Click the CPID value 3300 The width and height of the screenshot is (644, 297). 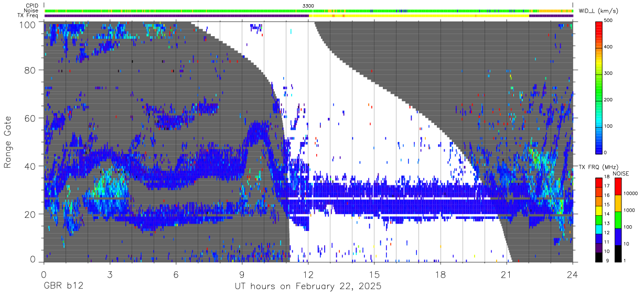(308, 5)
